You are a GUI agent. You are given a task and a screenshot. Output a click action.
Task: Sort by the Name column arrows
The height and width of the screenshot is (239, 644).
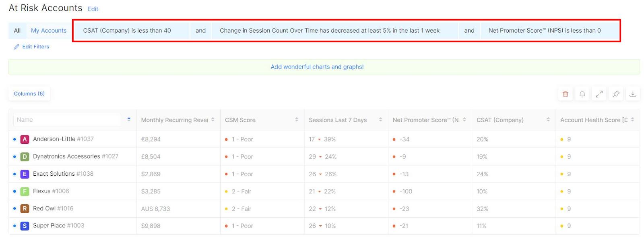click(x=129, y=119)
